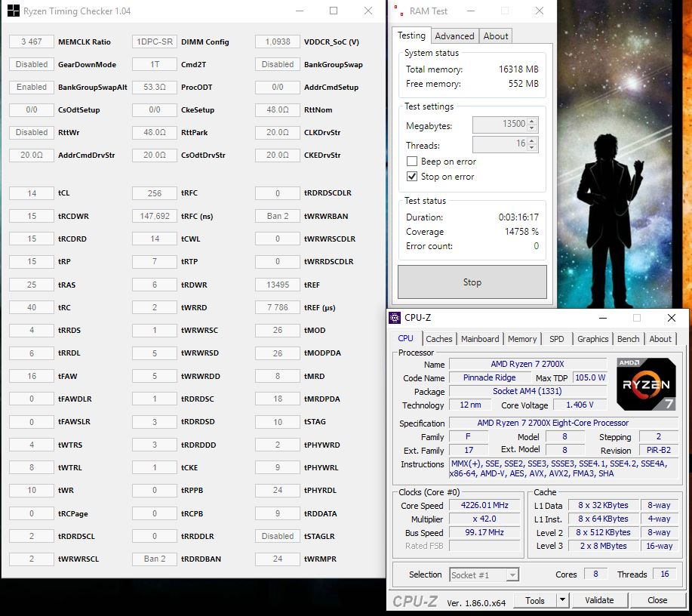
Task: Click the tREF value 13495
Action: [x=278, y=285]
